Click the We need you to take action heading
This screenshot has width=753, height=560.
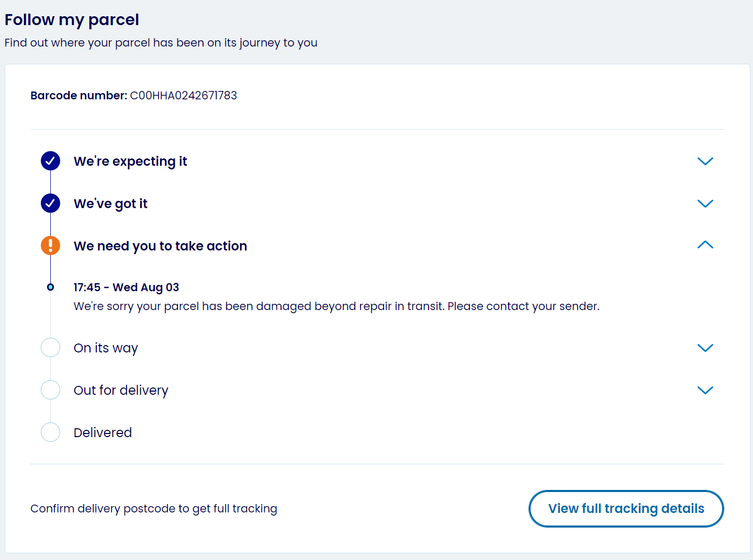pos(160,246)
